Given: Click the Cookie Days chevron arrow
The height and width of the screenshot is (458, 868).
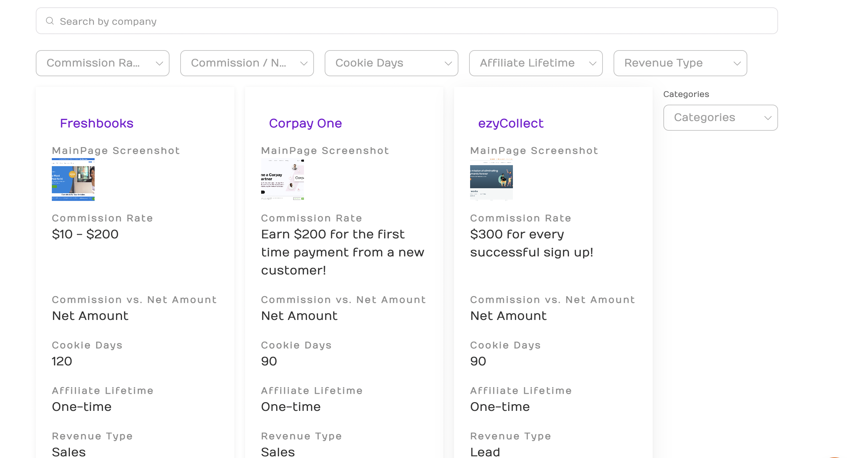Looking at the screenshot, I should tap(448, 64).
